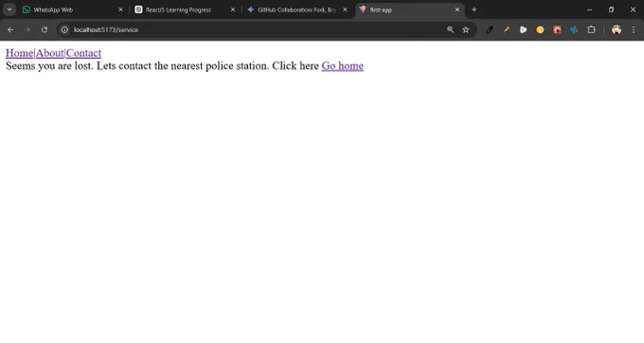Open the eyedropper color picker extension

point(490,29)
